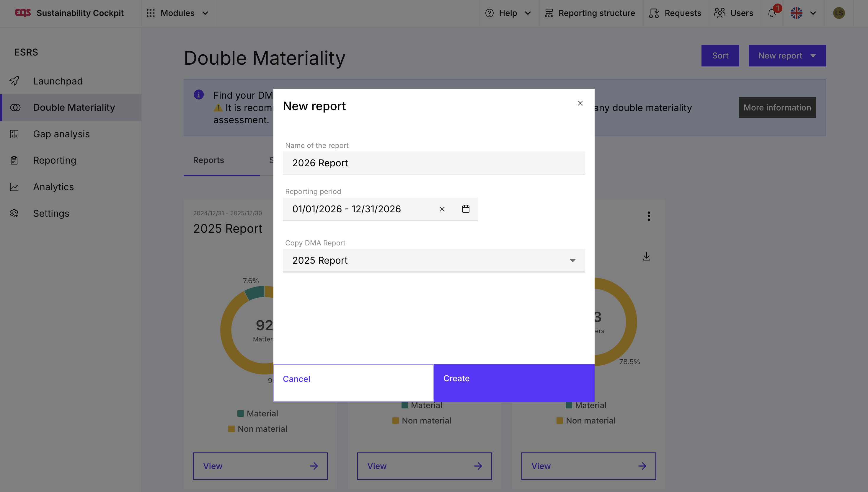Click the Name of the report field
868x492 pixels.
434,163
